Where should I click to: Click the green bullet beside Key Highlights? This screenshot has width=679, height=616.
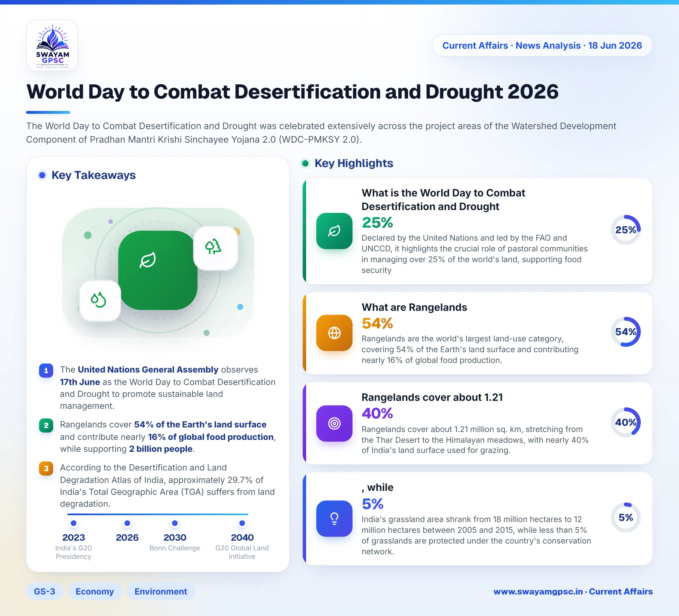[x=305, y=163]
